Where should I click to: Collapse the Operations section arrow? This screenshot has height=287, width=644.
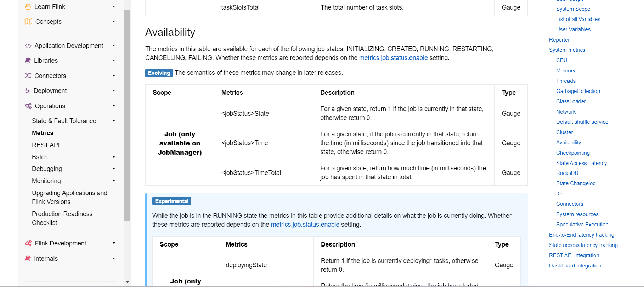coord(114,106)
